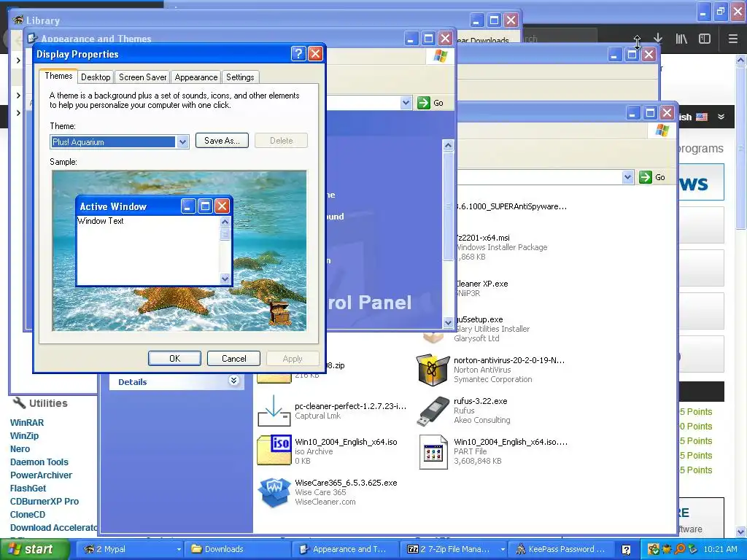Open the Windows start button
Image resolution: width=747 pixels, height=560 pixels.
[x=34, y=549]
